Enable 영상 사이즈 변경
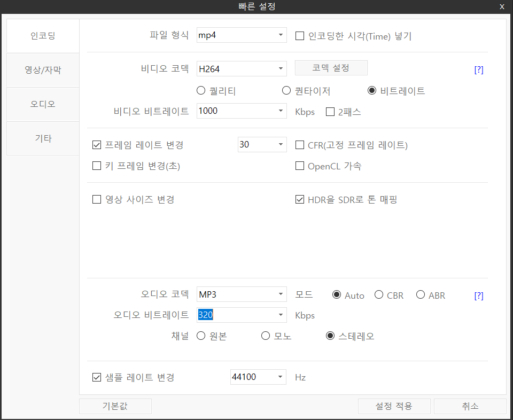This screenshot has width=513, height=420. pyautogui.click(x=97, y=199)
